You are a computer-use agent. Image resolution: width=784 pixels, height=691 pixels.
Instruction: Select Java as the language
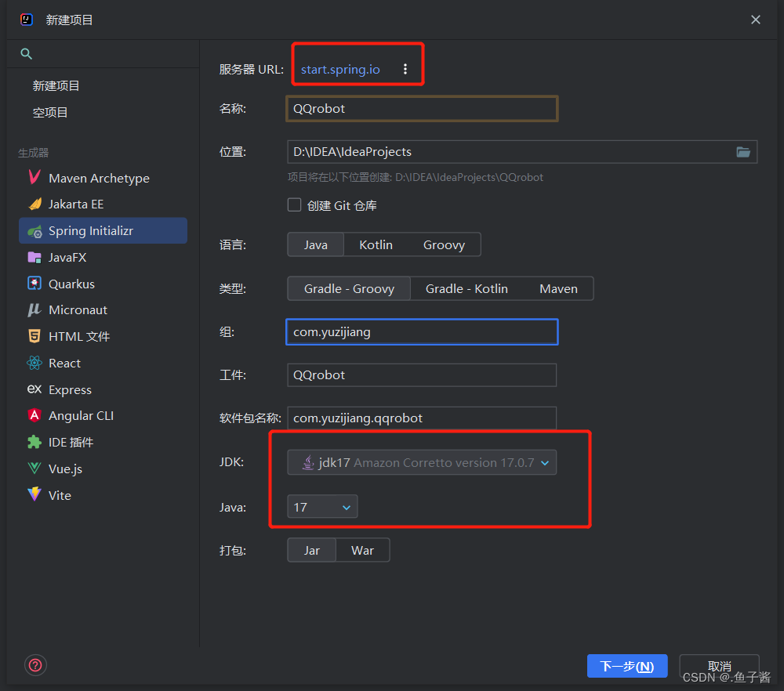(x=315, y=244)
